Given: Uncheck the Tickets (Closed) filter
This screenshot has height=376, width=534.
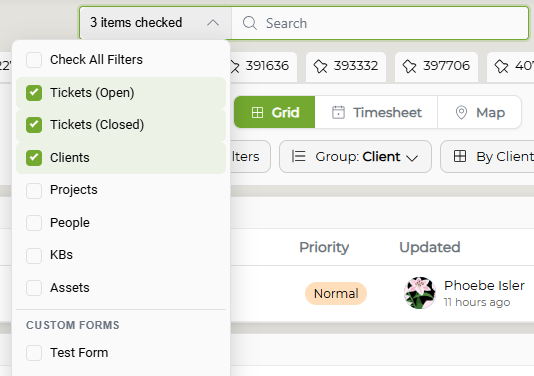Looking at the screenshot, I should [x=34, y=125].
